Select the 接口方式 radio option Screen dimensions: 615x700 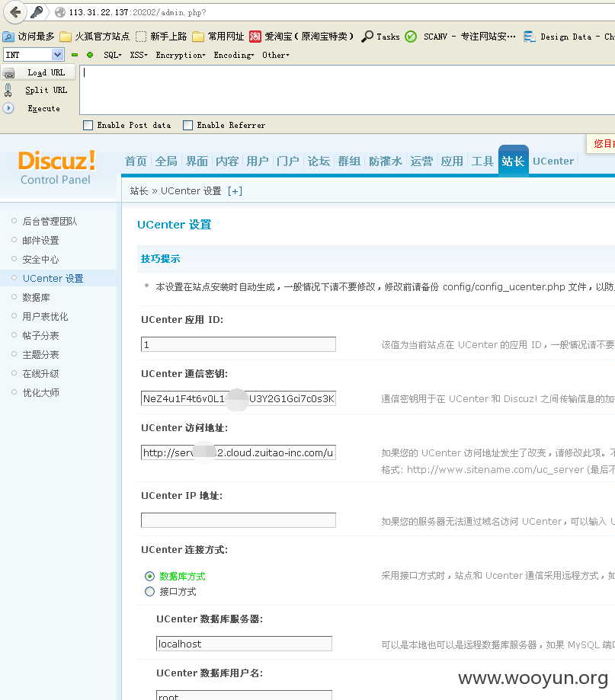(x=149, y=592)
